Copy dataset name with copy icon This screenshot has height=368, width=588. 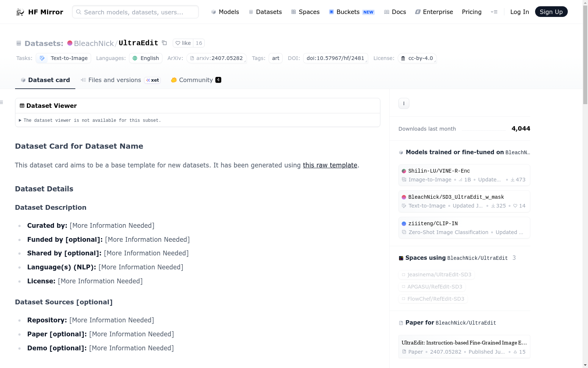164,43
